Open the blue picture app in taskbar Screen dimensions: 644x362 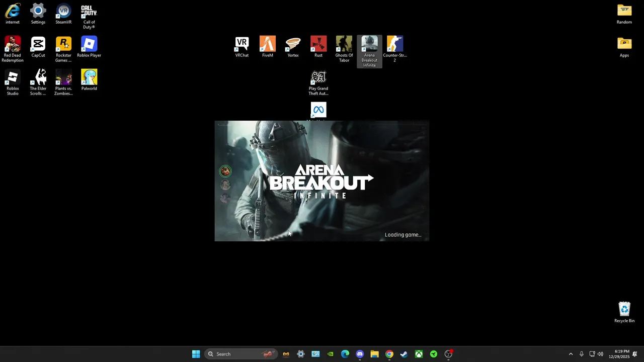coord(315,354)
